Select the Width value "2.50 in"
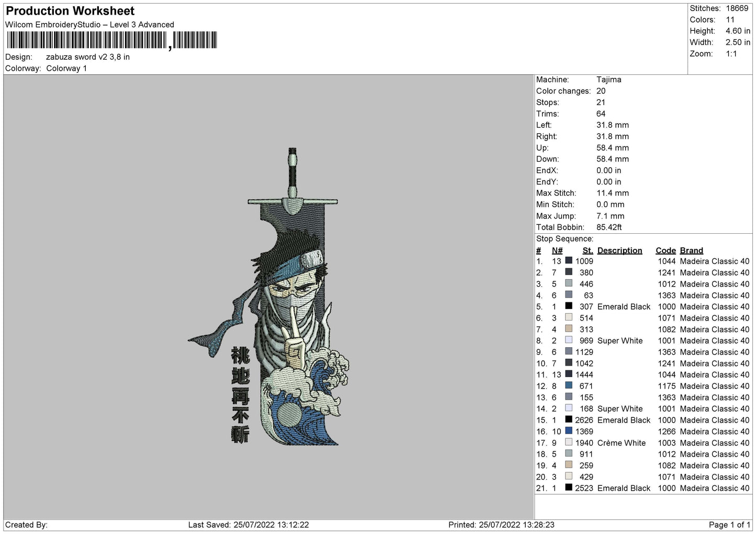Viewport: 756px width, 534px height. (738, 42)
